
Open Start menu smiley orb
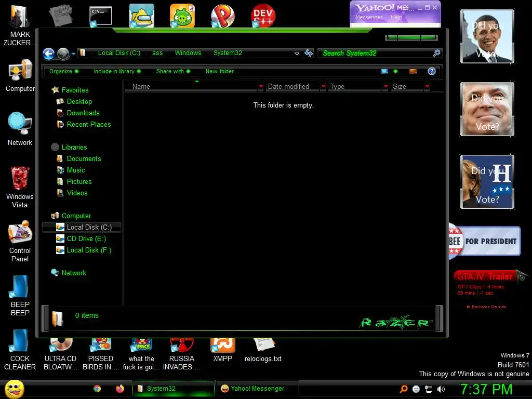pyautogui.click(x=14, y=389)
